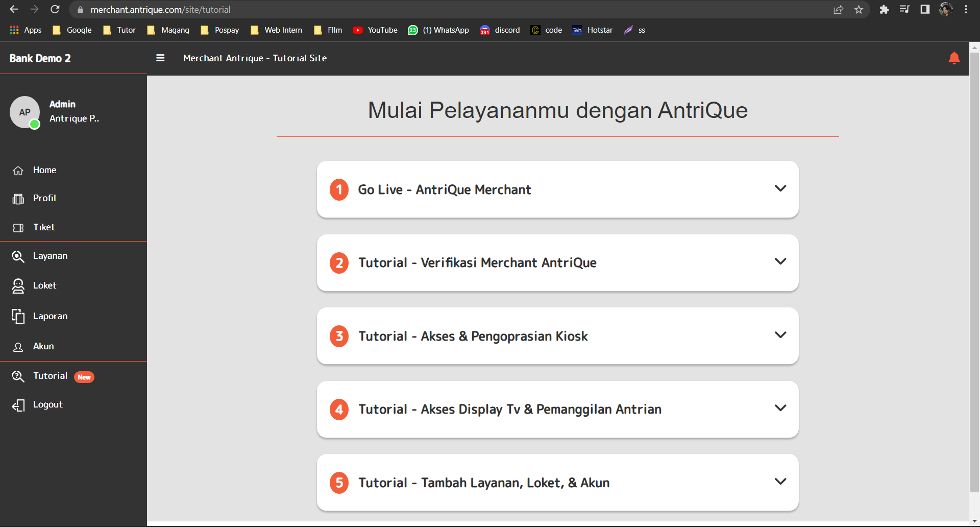This screenshot has width=980, height=527.
Task: Click the Home icon in sidebar
Action: (18, 171)
